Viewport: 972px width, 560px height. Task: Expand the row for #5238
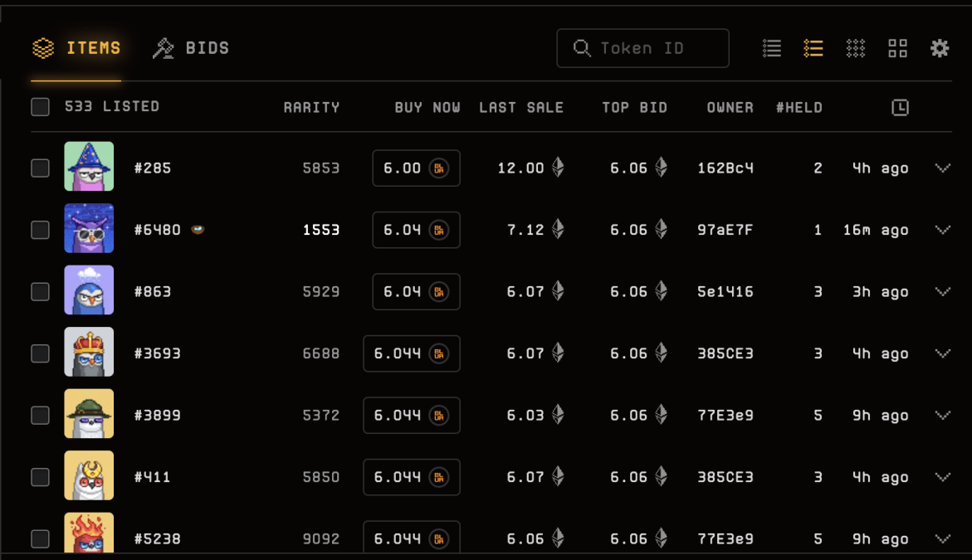943,539
